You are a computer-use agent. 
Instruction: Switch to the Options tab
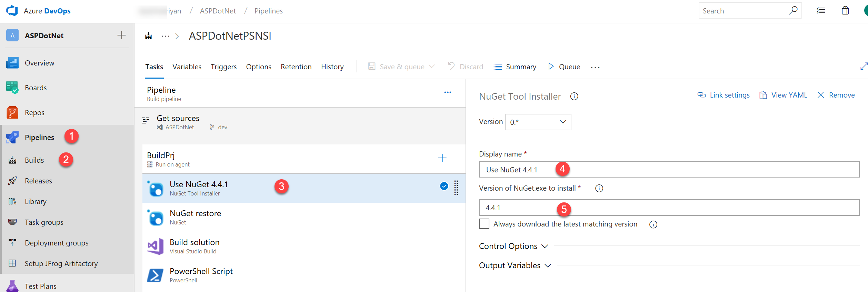pyautogui.click(x=259, y=67)
